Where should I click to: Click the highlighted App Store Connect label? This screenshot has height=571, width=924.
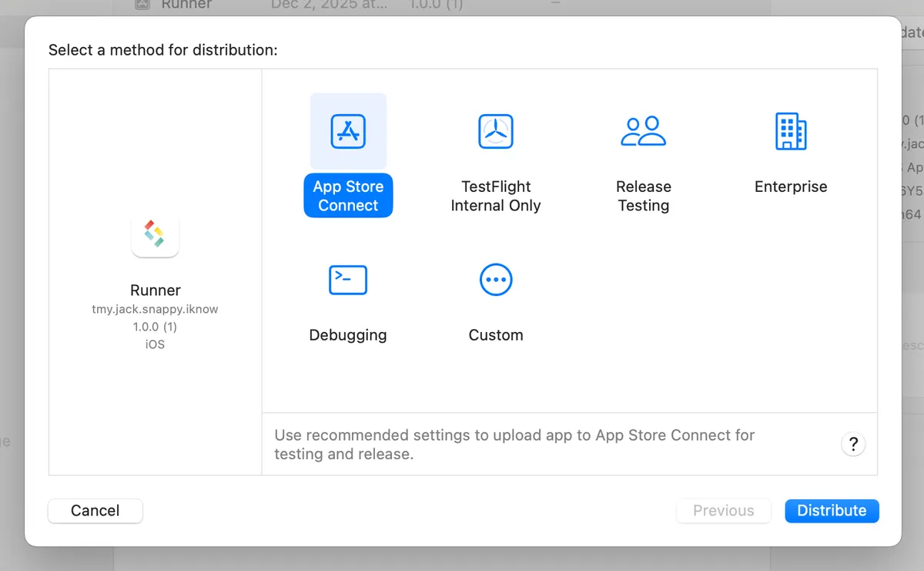pos(348,196)
